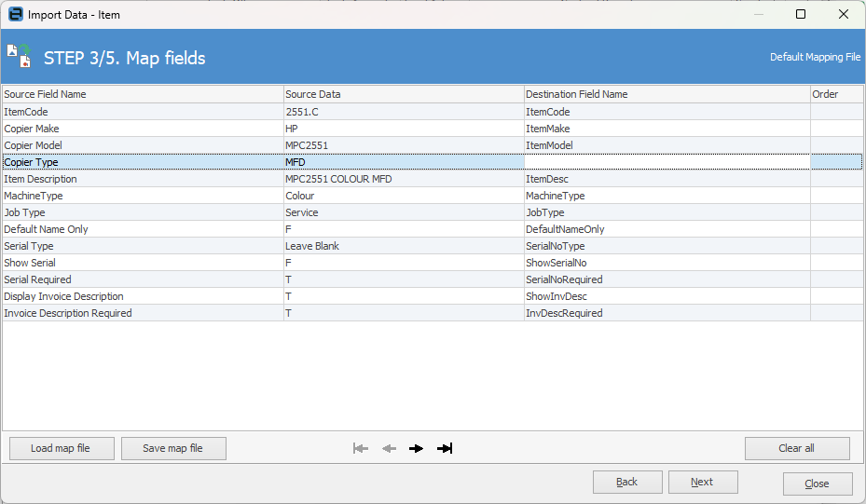Click the 2551.C source data cell
This screenshot has height=504, width=866.
[x=404, y=112]
